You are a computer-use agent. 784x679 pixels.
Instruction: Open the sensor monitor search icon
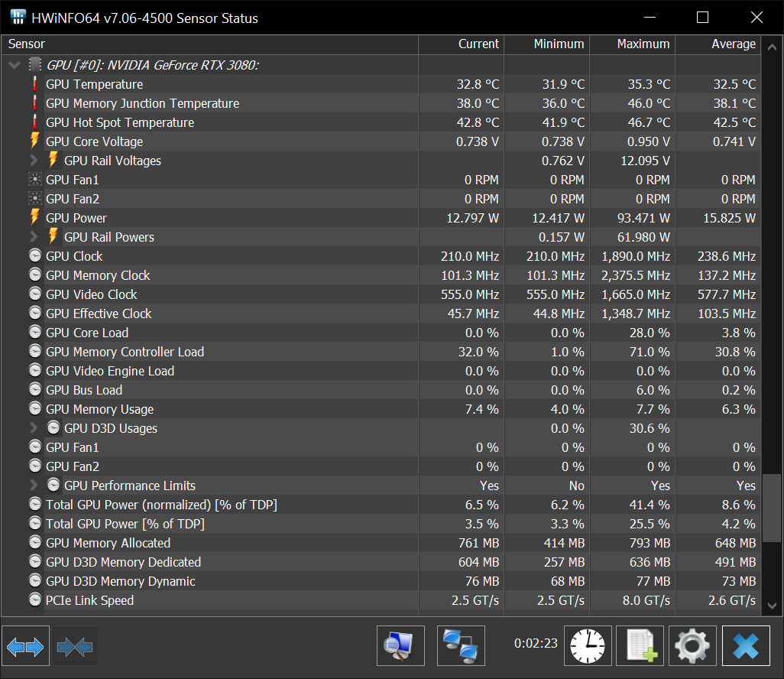click(400, 646)
